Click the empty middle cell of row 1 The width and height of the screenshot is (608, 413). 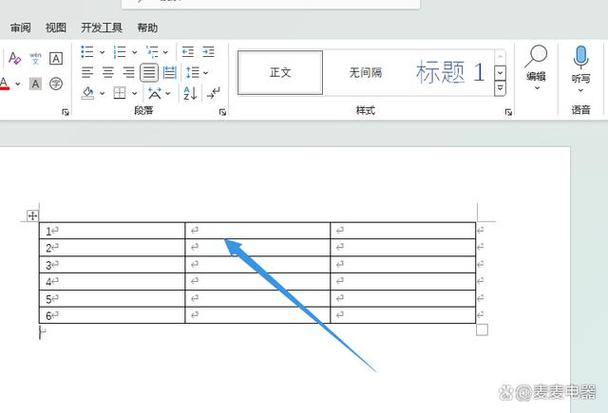coord(258,231)
